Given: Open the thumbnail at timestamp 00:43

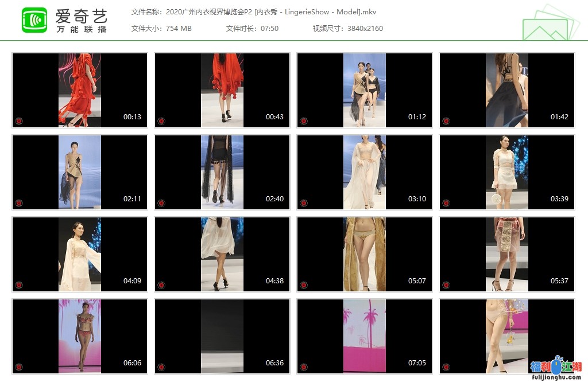Looking at the screenshot, I should (222, 90).
